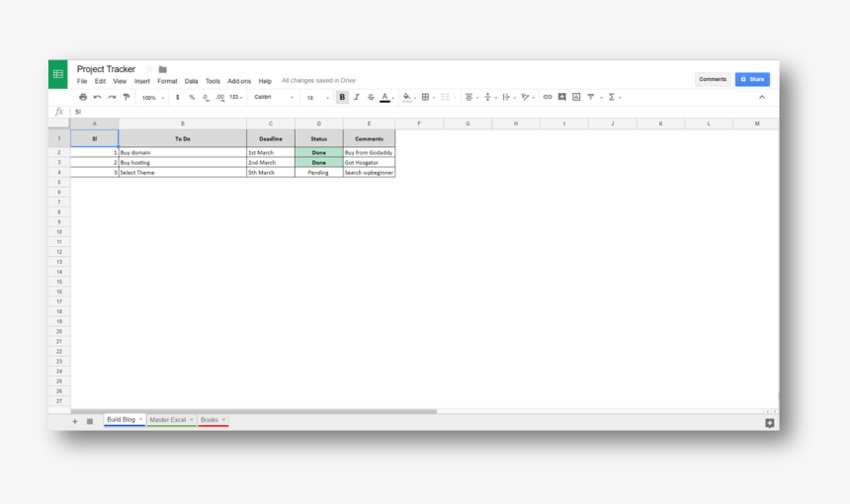Open the Calibri font dropdown
The height and width of the screenshot is (504, 850).
click(274, 98)
